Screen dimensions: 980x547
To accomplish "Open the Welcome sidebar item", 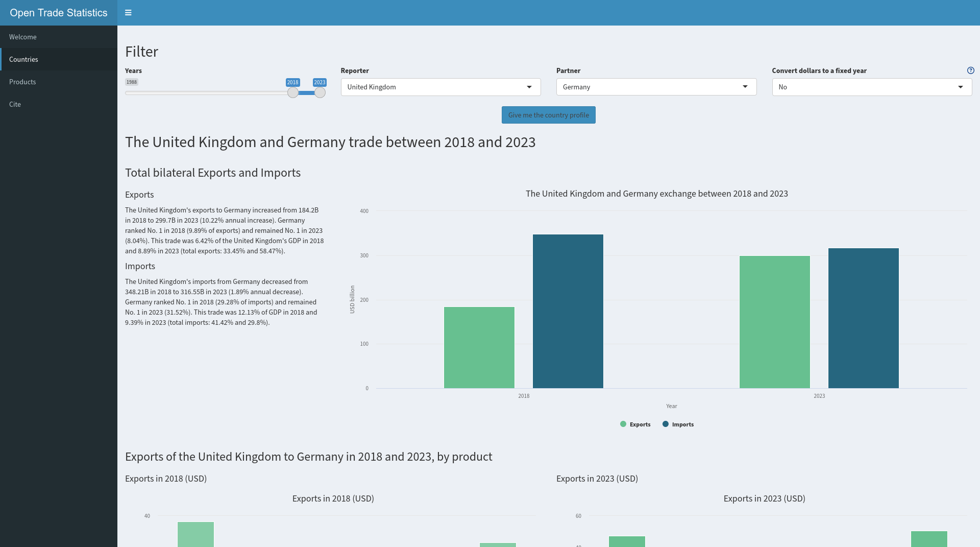I will 23,37.
